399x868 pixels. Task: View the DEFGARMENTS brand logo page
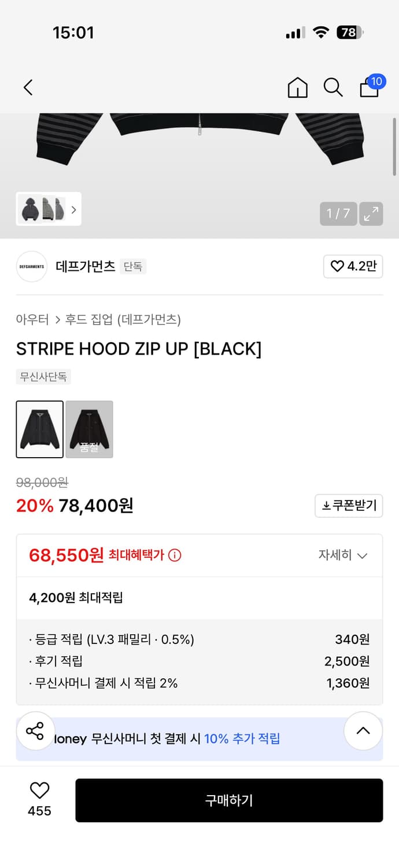(31, 267)
